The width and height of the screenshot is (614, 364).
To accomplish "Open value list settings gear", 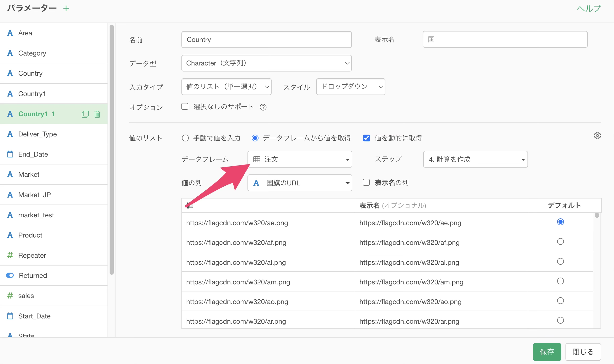I will (x=597, y=136).
